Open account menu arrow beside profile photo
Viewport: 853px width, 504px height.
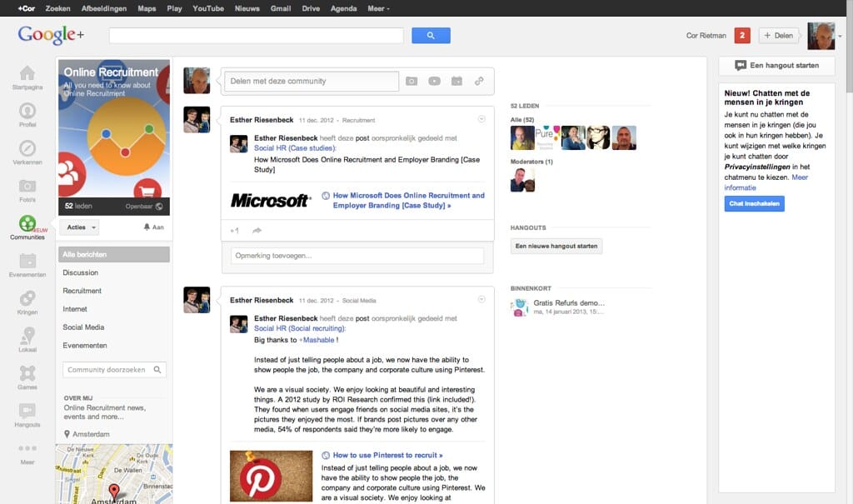click(840, 36)
